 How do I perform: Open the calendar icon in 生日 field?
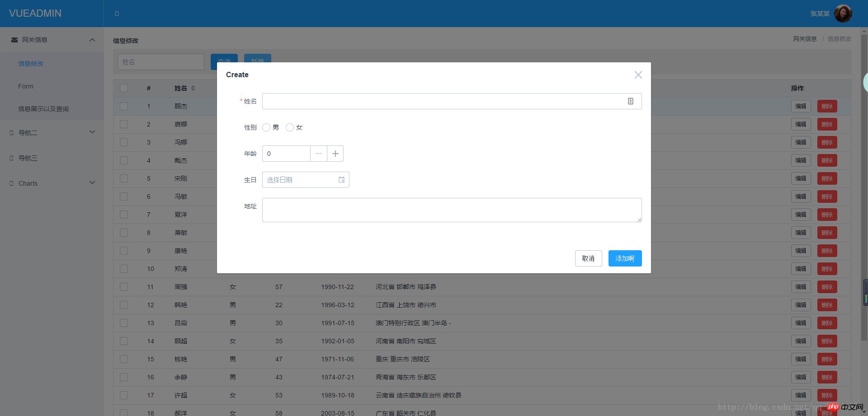tap(341, 179)
